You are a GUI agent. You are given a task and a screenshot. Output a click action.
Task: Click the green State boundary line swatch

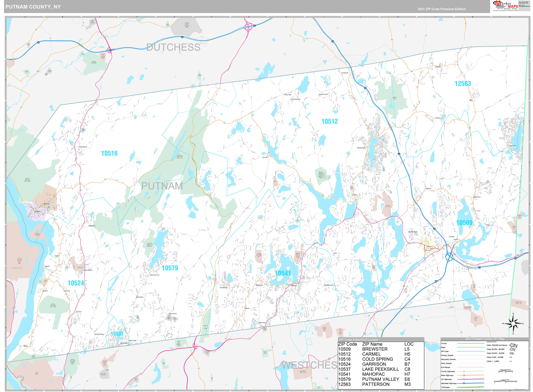pos(471,347)
